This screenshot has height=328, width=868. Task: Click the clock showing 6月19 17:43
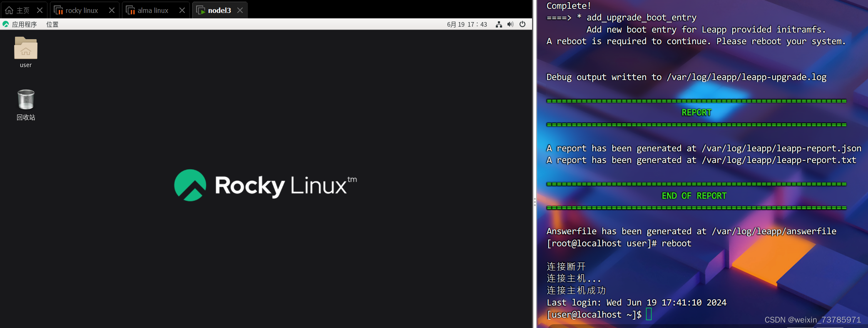pos(467,25)
